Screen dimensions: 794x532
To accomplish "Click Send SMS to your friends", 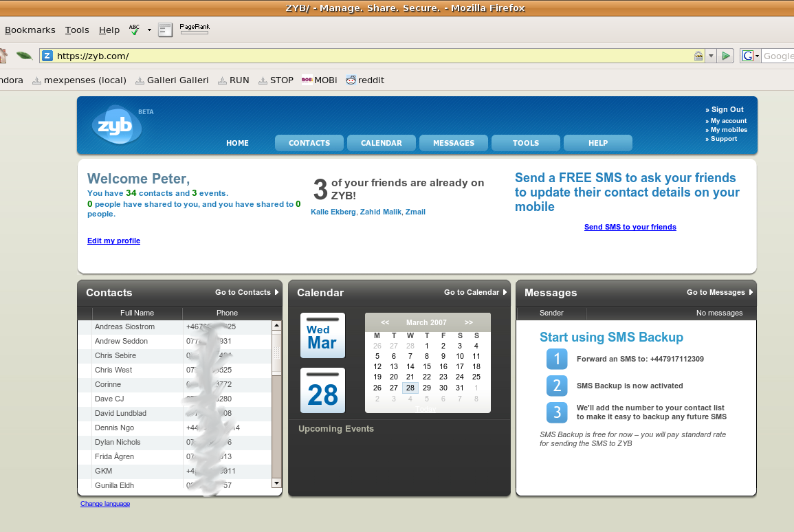I will pyautogui.click(x=630, y=227).
